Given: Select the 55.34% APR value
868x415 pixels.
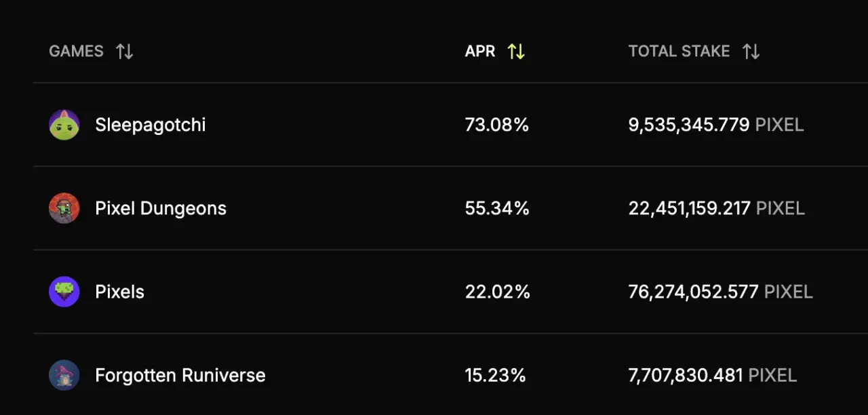Looking at the screenshot, I should (497, 208).
